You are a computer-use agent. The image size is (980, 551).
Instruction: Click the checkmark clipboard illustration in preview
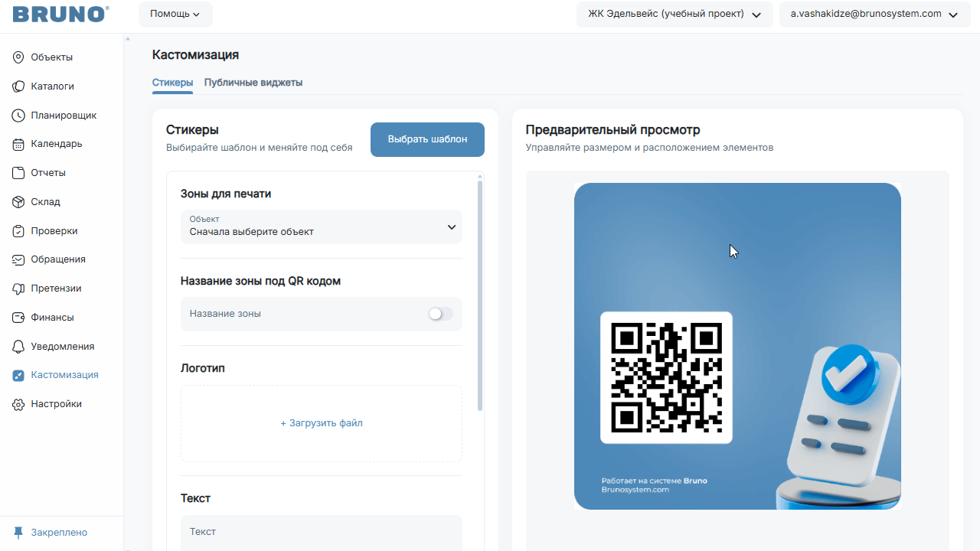tap(838, 425)
